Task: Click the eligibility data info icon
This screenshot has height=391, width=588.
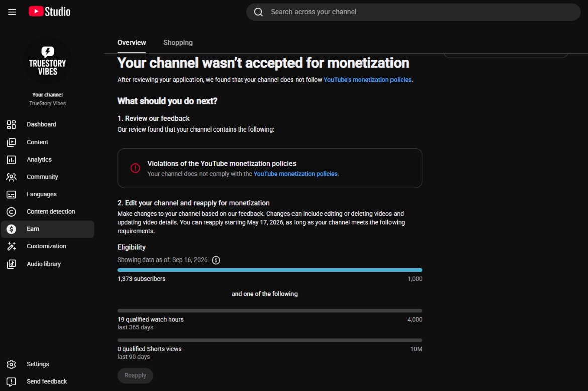Action: (x=216, y=260)
